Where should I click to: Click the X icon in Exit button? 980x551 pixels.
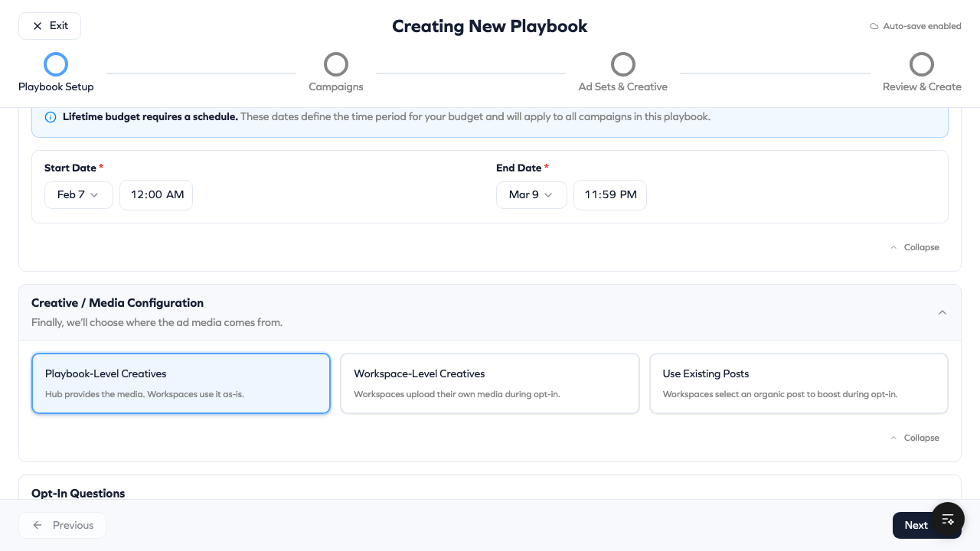[x=38, y=26]
